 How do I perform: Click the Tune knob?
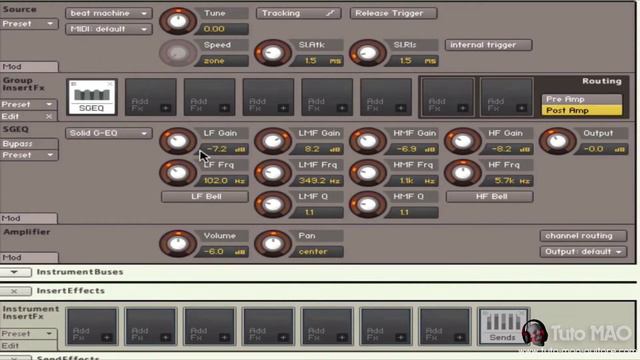(178, 21)
